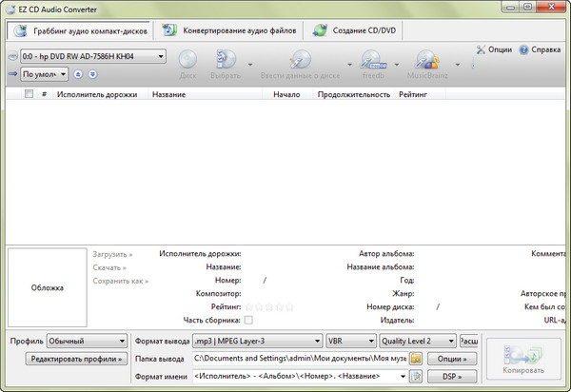The height and width of the screenshot is (392, 571).
Task: Set rating with the fifth star
Action: [289, 307]
